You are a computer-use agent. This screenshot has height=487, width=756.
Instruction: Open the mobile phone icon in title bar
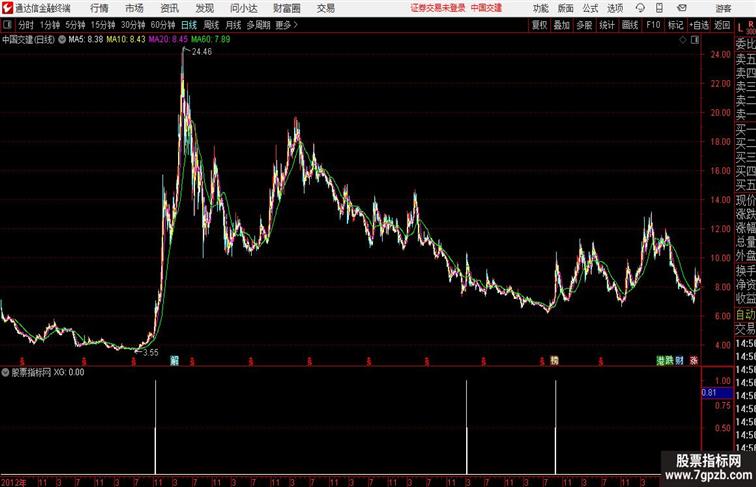(x=659, y=8)
